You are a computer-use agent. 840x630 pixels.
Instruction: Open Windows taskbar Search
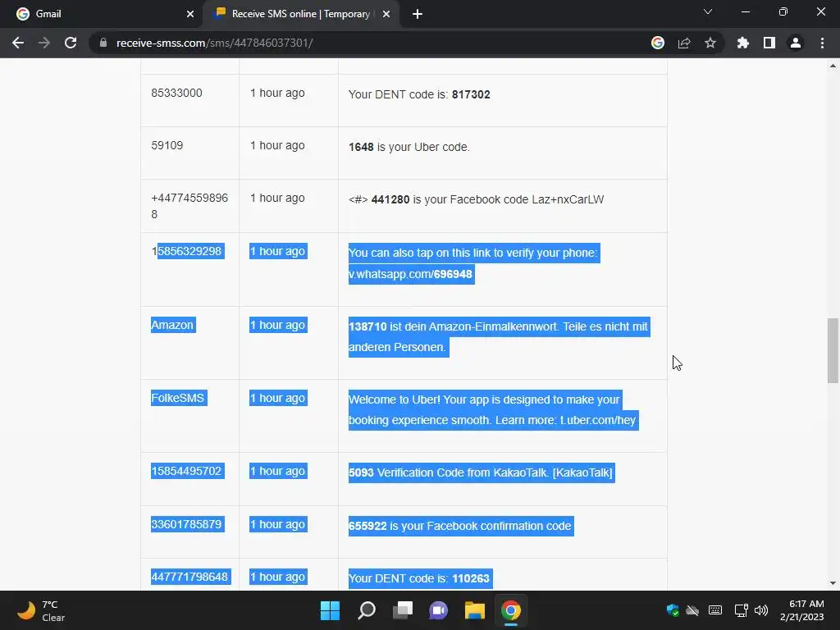[x=367, y=610]
